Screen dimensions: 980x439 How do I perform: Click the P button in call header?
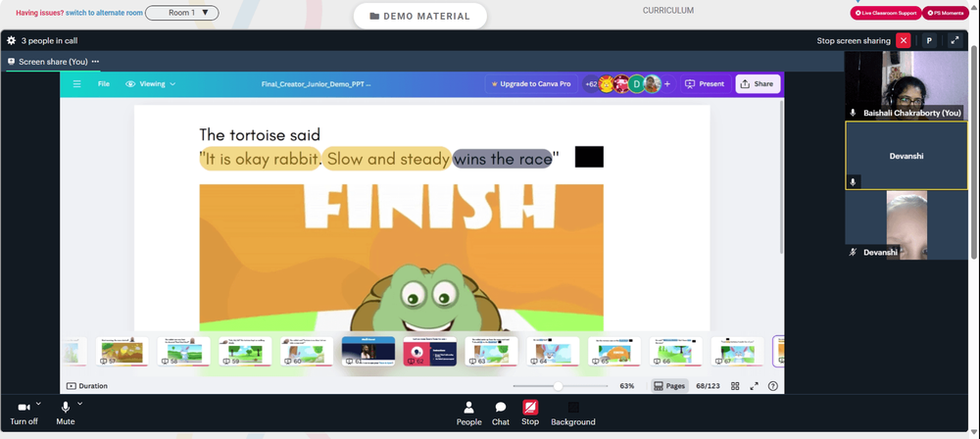point(929,40)
